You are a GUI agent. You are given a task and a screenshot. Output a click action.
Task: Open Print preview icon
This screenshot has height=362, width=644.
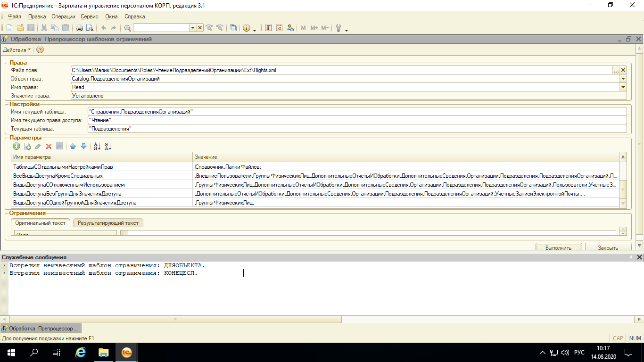coord(90,28)
